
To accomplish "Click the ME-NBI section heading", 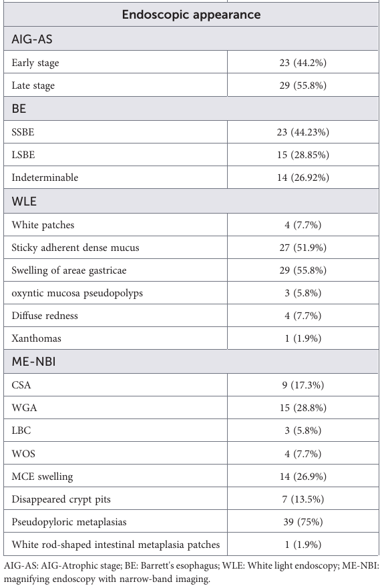I will coord(33,362).
